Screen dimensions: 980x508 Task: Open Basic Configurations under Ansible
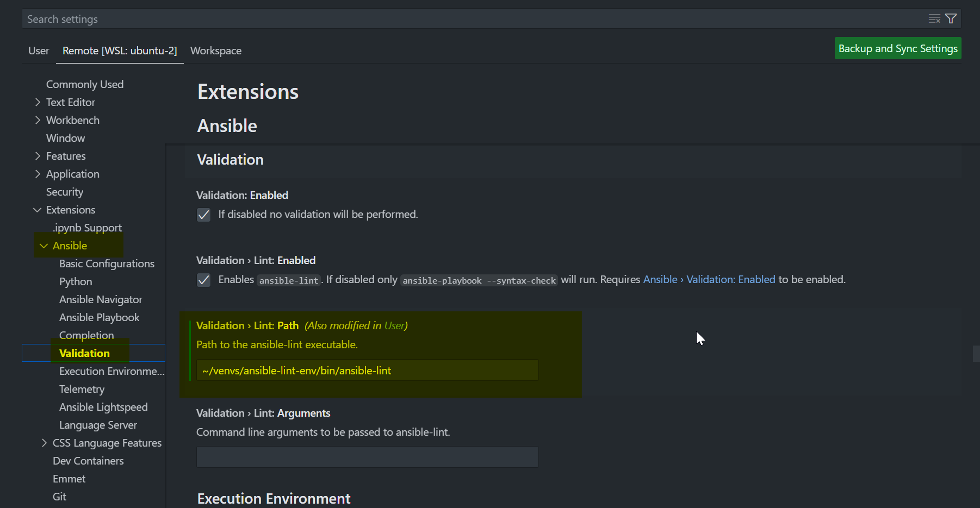(107, 264)
